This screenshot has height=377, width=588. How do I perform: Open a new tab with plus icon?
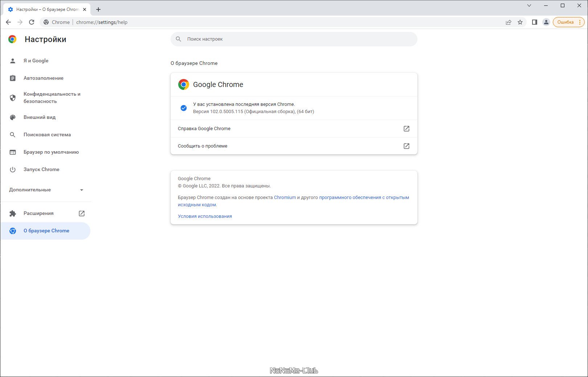point(98,9)
